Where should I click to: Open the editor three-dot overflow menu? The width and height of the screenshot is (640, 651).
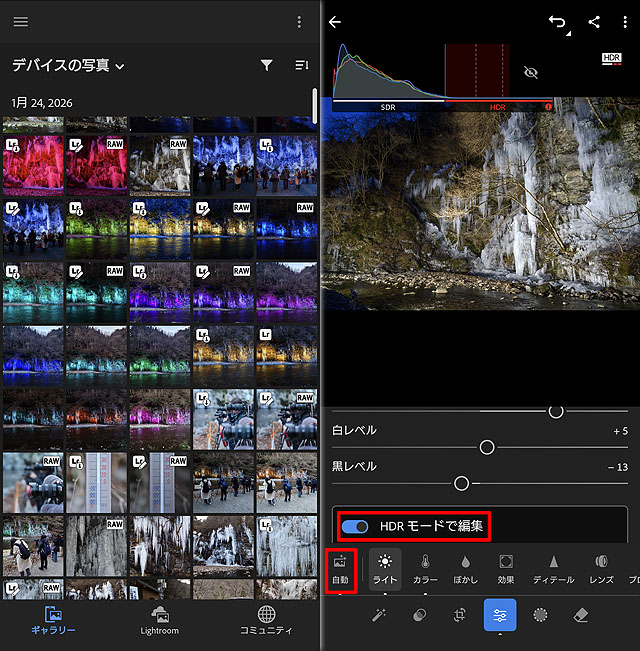(x=625, y=22)
